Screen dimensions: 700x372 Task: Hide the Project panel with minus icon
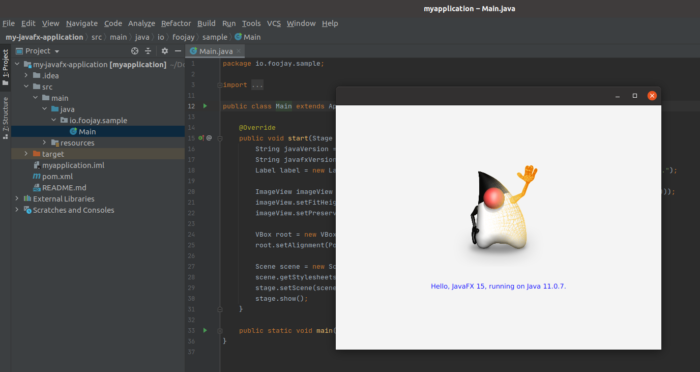[178, 51]
